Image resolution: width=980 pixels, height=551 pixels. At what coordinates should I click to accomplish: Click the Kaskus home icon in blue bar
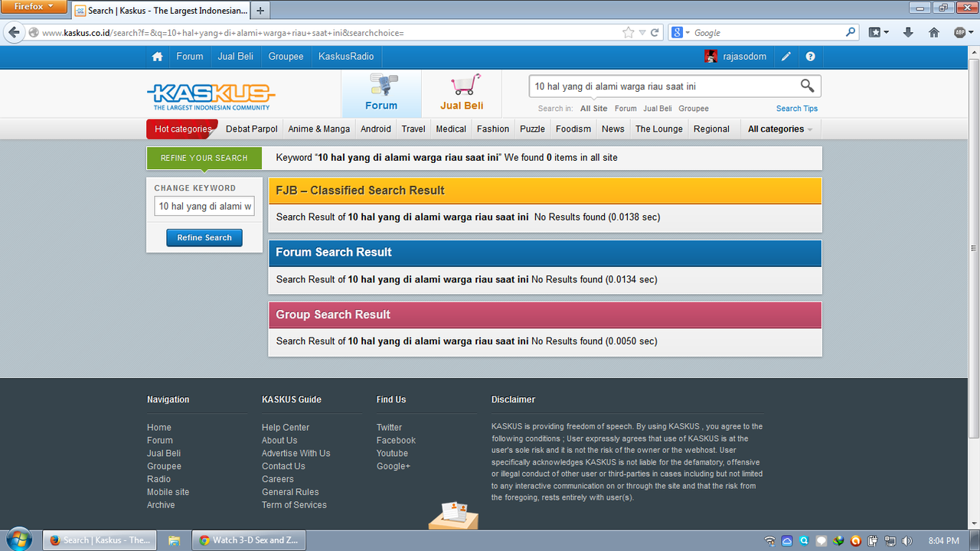[157, 57]
